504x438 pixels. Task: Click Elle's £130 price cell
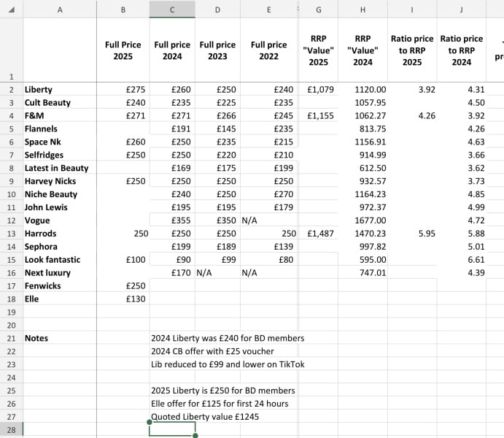pos(123,299)
